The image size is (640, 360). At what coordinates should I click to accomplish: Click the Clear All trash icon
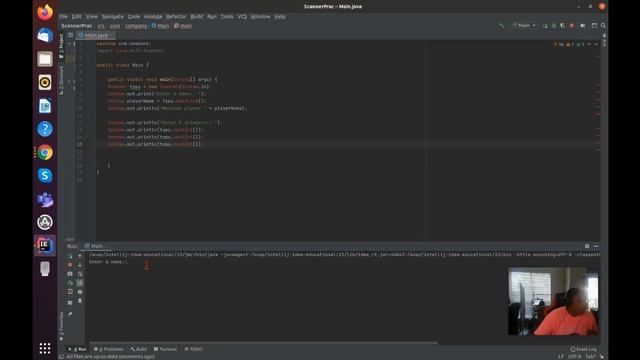80,301
